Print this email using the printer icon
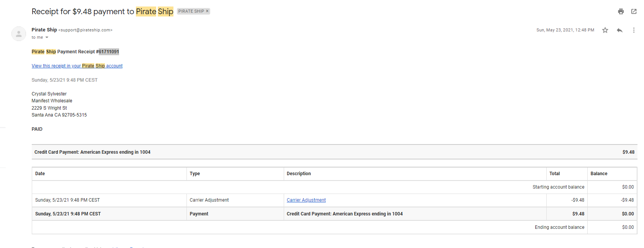The height and width of the screenshot is (248, 644). [621, 11]
